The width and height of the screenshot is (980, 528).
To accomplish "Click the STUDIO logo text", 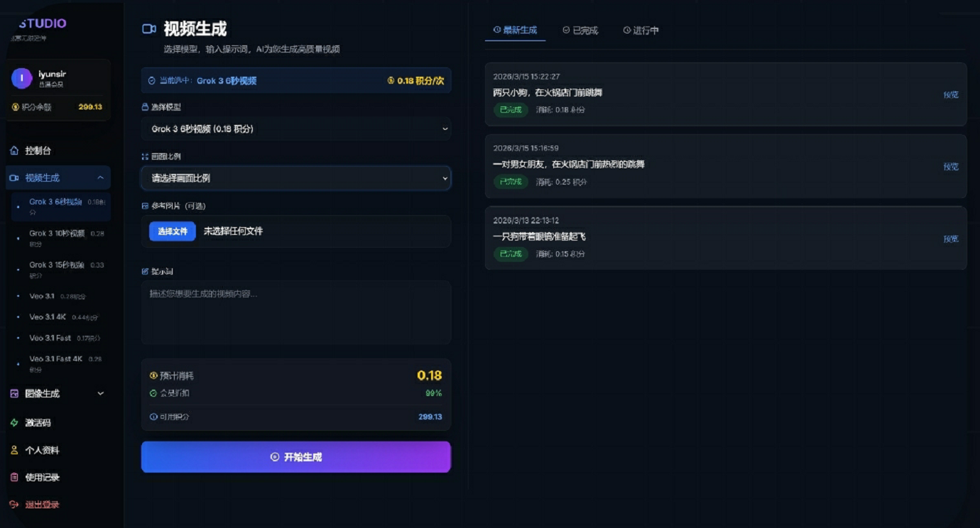I will pos(43,23).
